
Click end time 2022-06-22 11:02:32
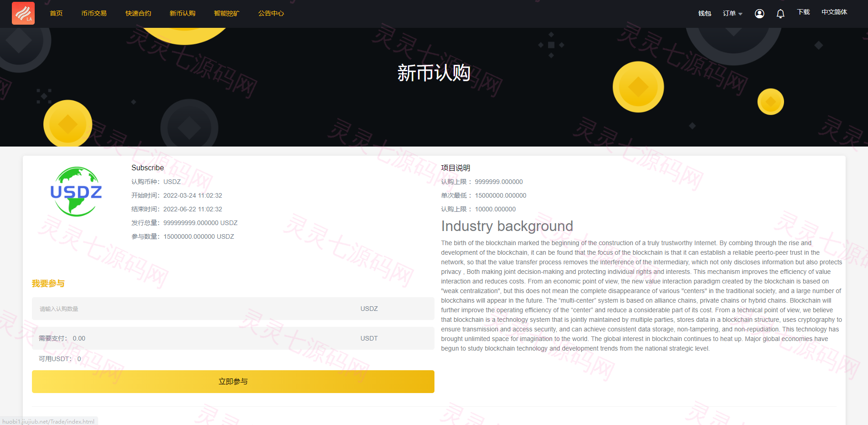tap(193, 209)
